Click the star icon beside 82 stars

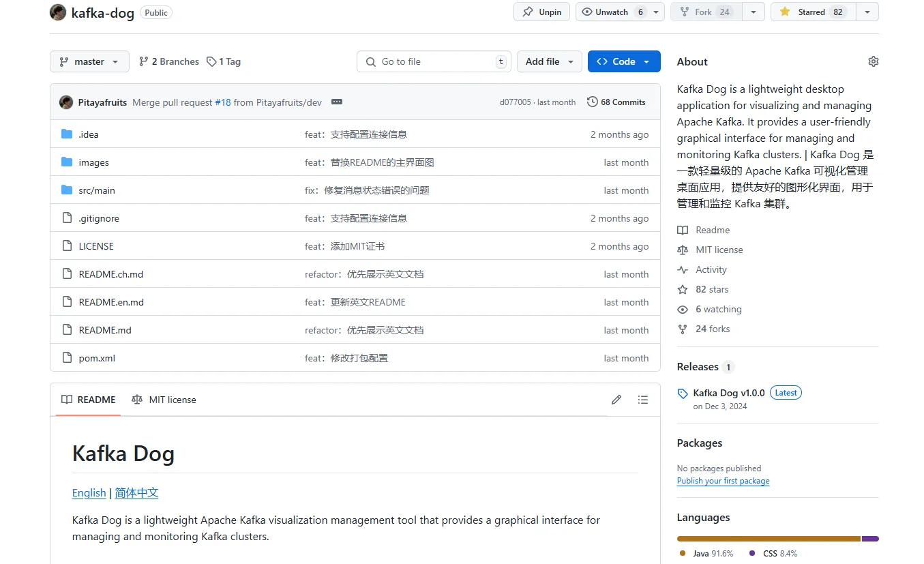tap(683, 290)
